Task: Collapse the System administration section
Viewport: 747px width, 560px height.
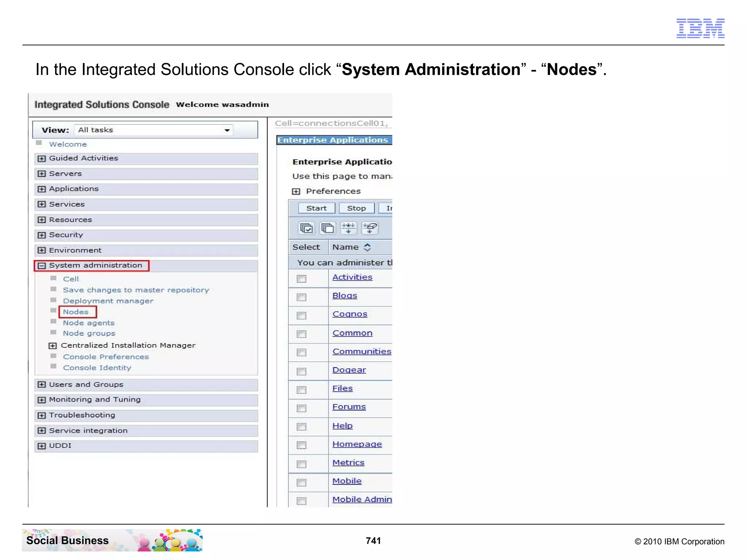Action: (42, 266)
